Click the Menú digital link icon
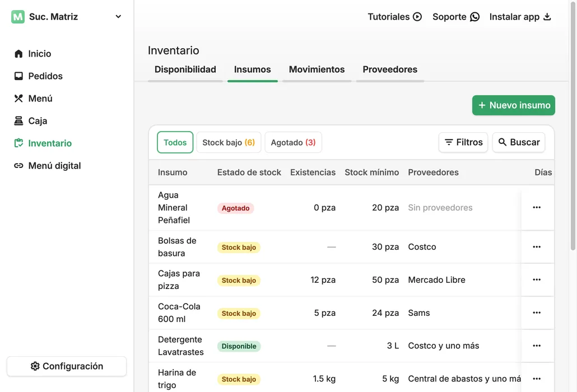The height and width of the screenshot is (392, 577). point(18,166)
